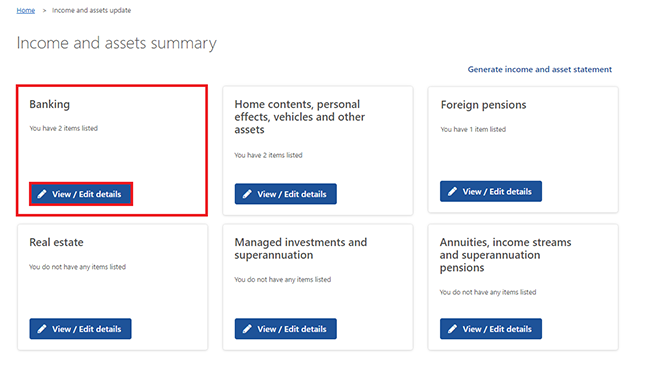Open Home contents View / Edit details

click(286, 194)
